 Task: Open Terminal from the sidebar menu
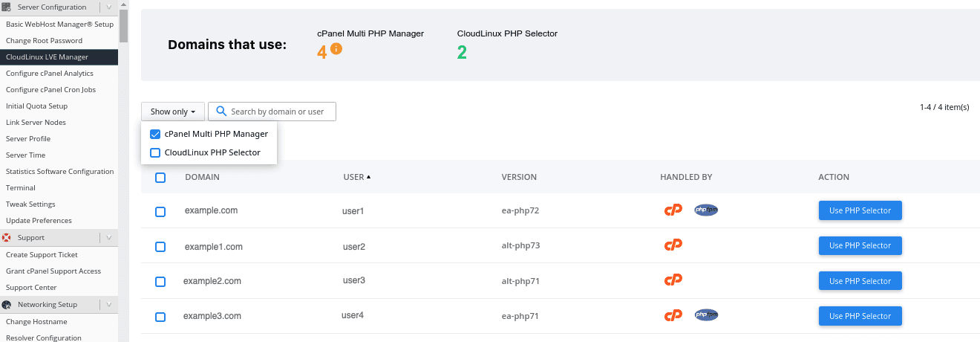point(21,188)
